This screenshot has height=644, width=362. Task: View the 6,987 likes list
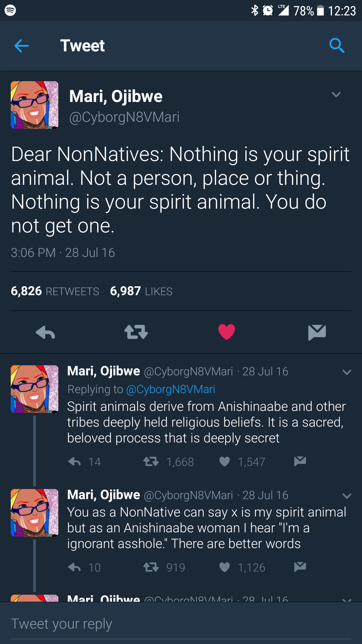coord(141,291)
